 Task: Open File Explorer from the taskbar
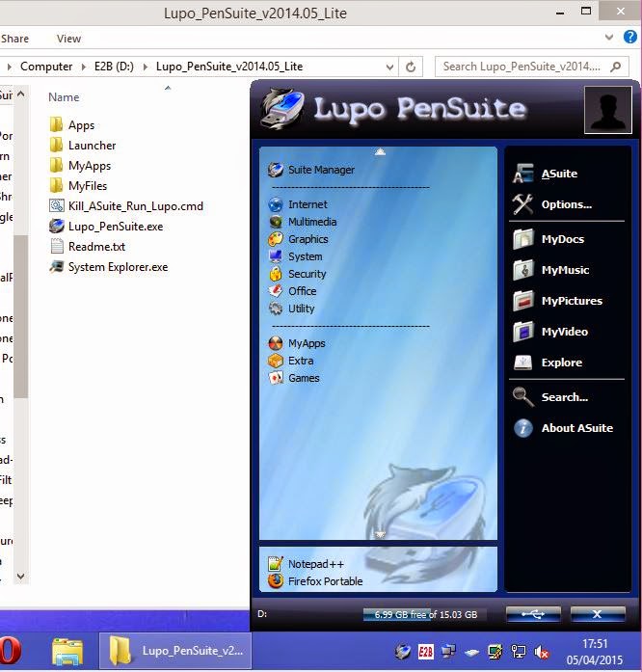click(67, 652)
